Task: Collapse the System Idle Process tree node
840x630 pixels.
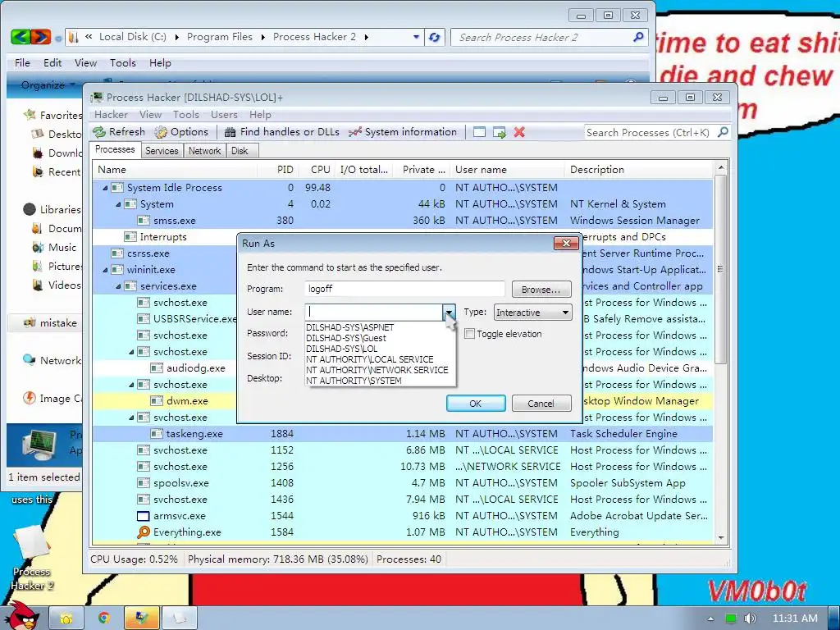Action: (105, 188)
